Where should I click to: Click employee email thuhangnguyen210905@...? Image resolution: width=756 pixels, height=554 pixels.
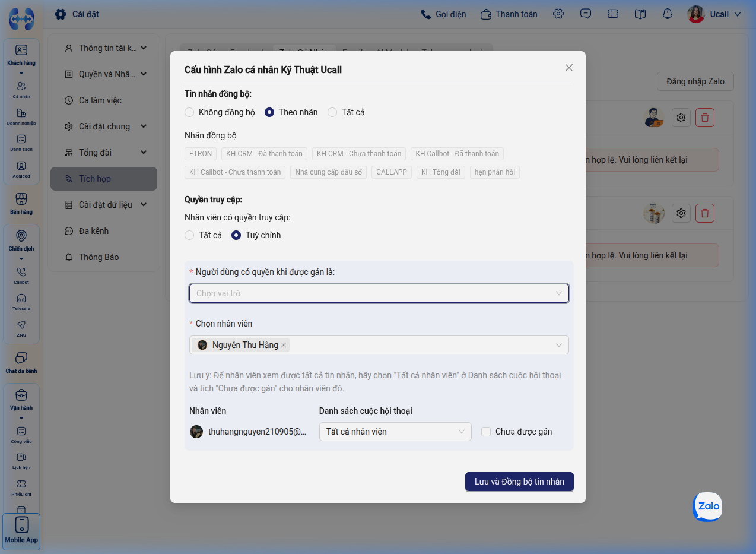[x=257, y=432]
